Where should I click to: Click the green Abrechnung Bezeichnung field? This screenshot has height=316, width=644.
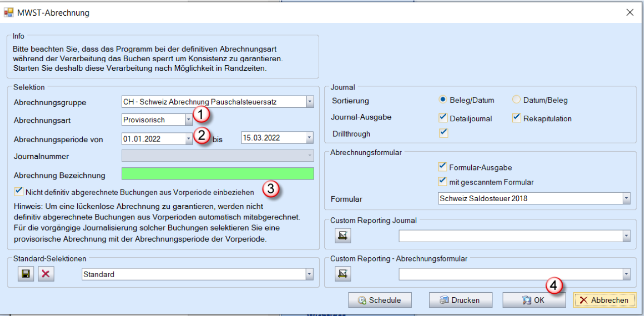218,174
